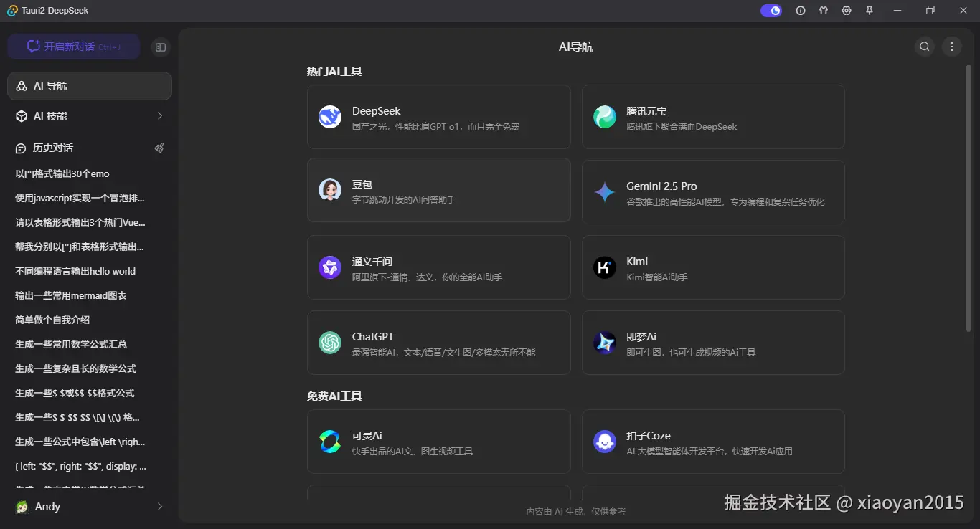Open settings with the gear icon
This screenshot has width=980, height=529.
coord(846,10)
